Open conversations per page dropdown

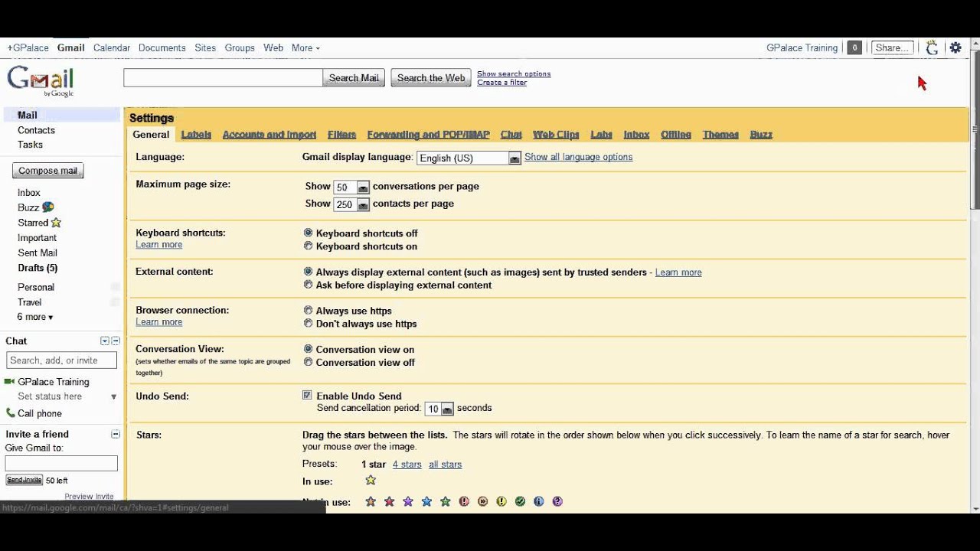(351, 187)
